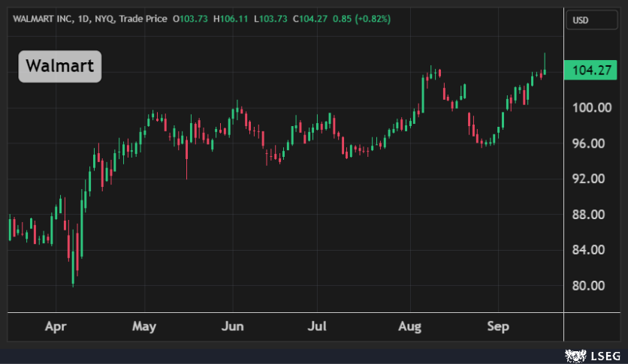Select the Sep label on time axis
628x364 pixels.
pyautogui.click(x=498, y=326)
